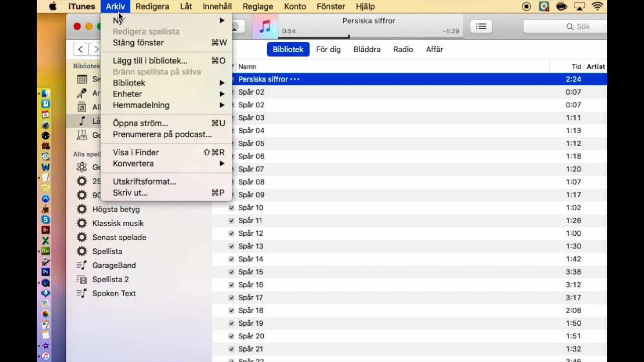
Task: Choose Utskriftsformat… menu item
Action: pos(166,182)
